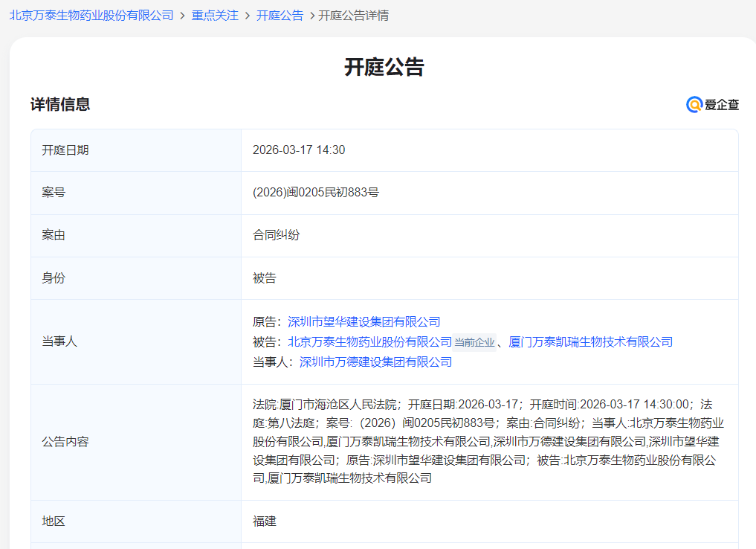Click the 当前企业 tag
756x549 pixels.
point(474,342)
